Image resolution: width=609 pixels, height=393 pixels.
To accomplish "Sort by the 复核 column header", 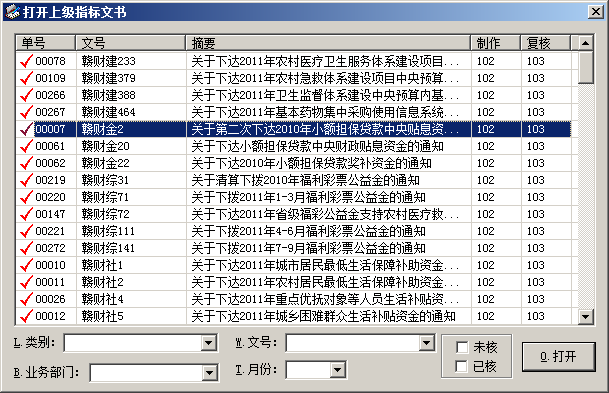I will pyautogui.click(x=546, y=43).
